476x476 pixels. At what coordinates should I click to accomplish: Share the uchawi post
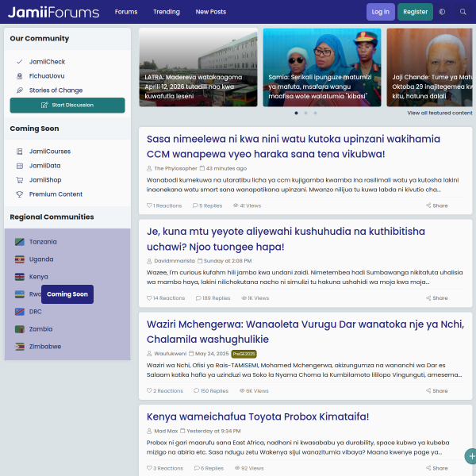(x=437, y=298)
